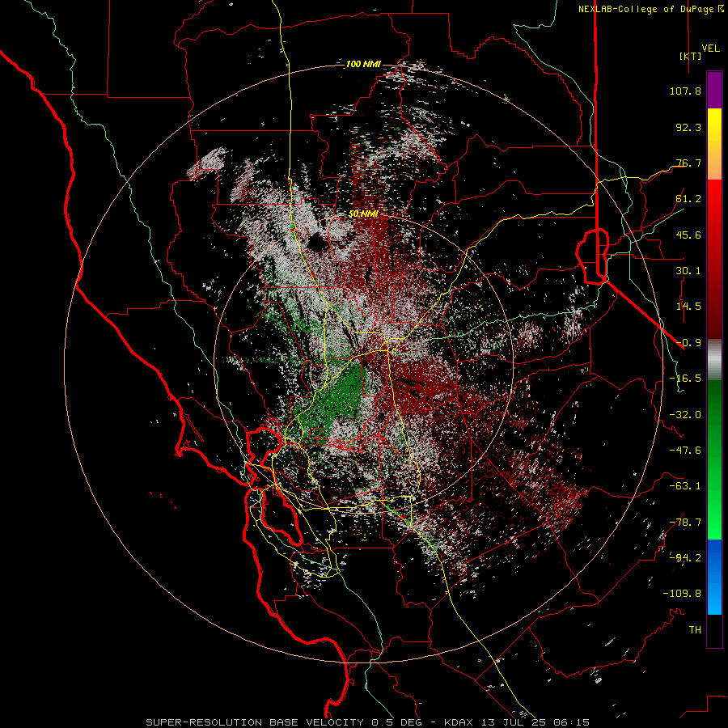
Task: Click the Super-Resolution Base Velocity caption
Action: (368, 722)
